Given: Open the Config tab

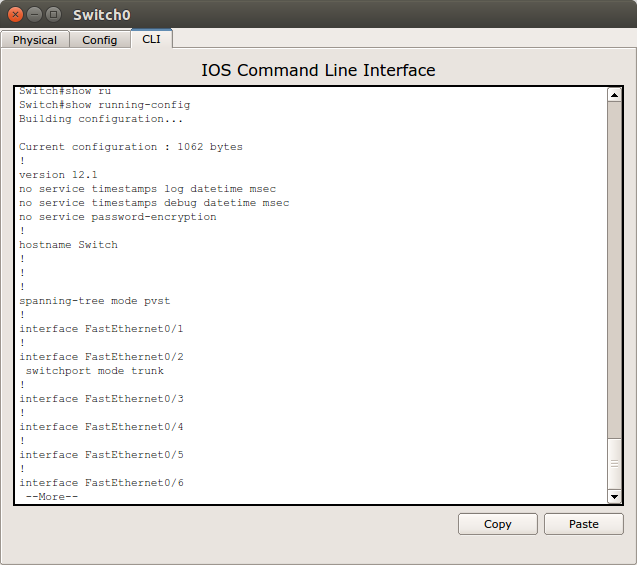Looking at the screenshot, I should (100, 40).
